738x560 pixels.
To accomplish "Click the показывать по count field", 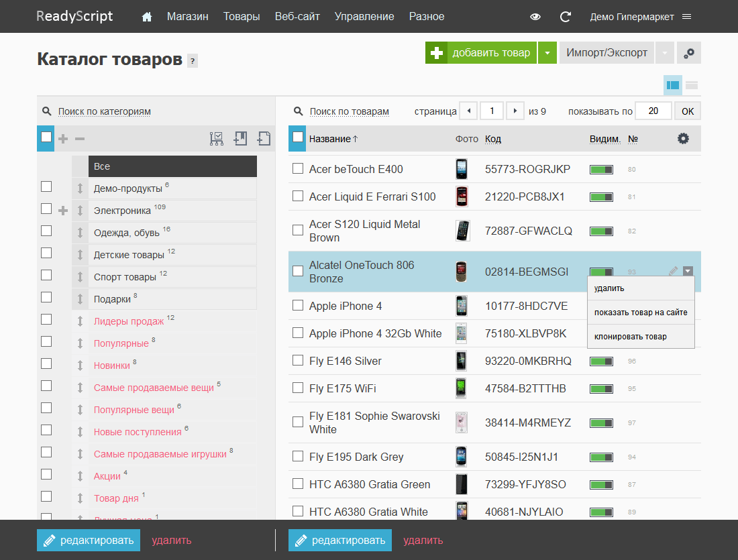I will 653,111.
